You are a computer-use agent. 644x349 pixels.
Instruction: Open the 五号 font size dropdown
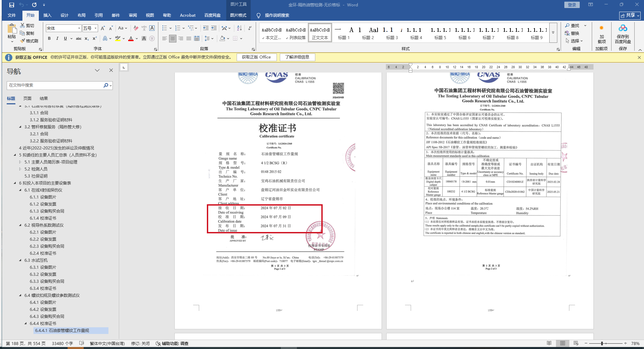pos(95,28)
